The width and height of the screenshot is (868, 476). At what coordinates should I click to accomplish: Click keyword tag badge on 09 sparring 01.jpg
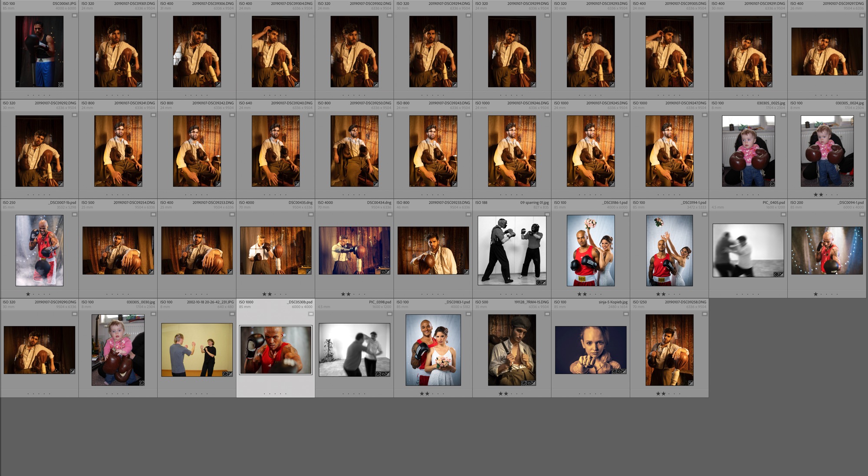[539, 282]
